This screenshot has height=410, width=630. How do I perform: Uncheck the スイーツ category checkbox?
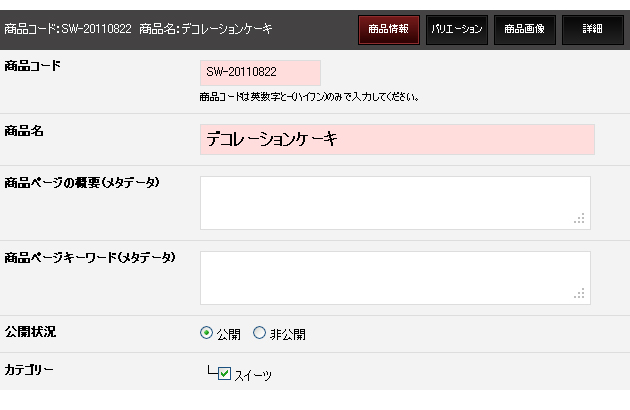click(x=224, y=373)
